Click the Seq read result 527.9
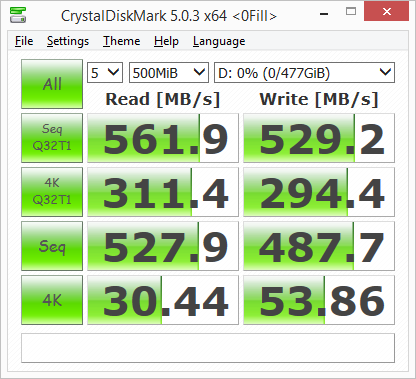Image resolution: width=416 pixels, height=379 pixels. [x=163, y=246]
